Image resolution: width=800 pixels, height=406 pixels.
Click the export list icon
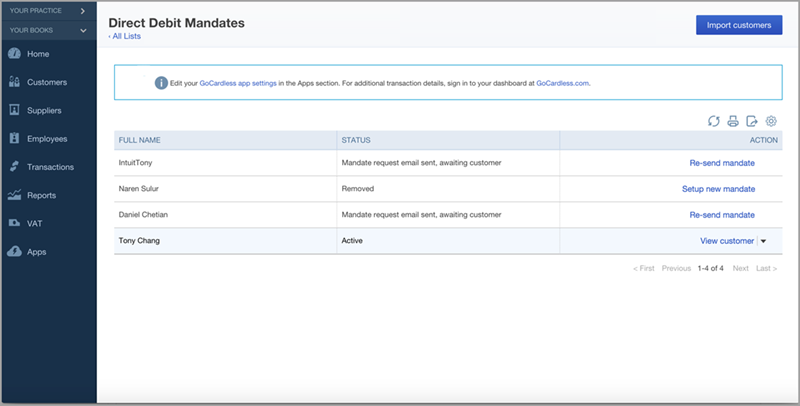pos(752,121)
